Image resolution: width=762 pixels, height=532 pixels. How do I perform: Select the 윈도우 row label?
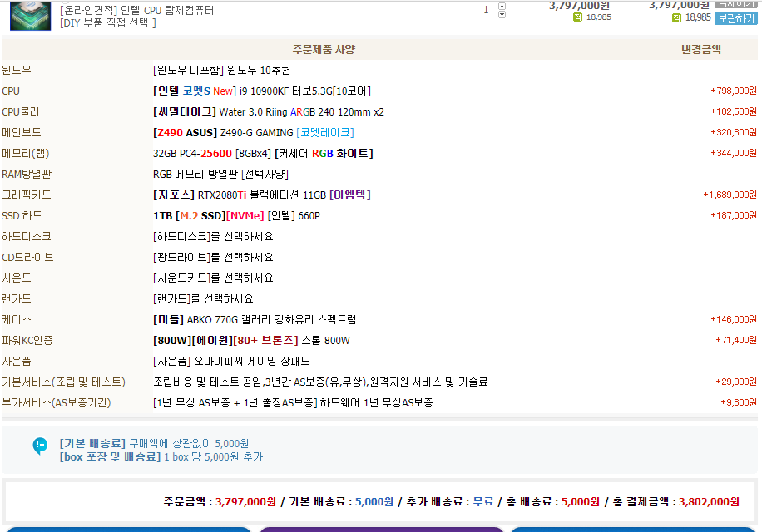(17, 71)
